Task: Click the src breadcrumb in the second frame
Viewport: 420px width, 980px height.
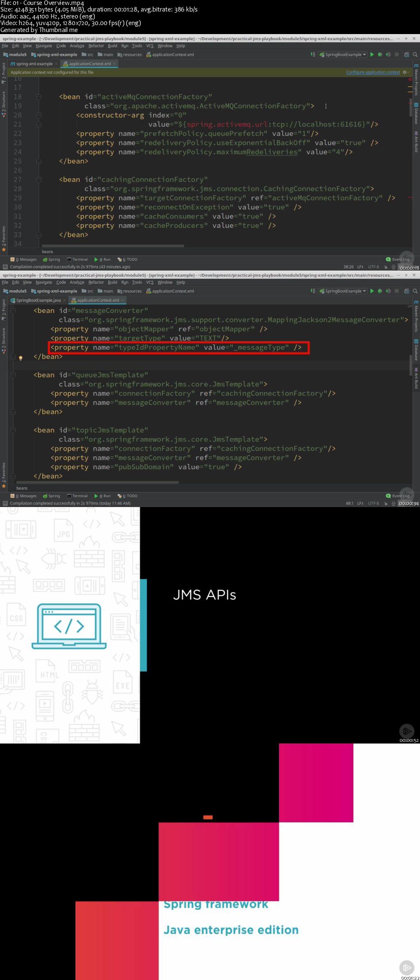Action: (x=88, y=291)
